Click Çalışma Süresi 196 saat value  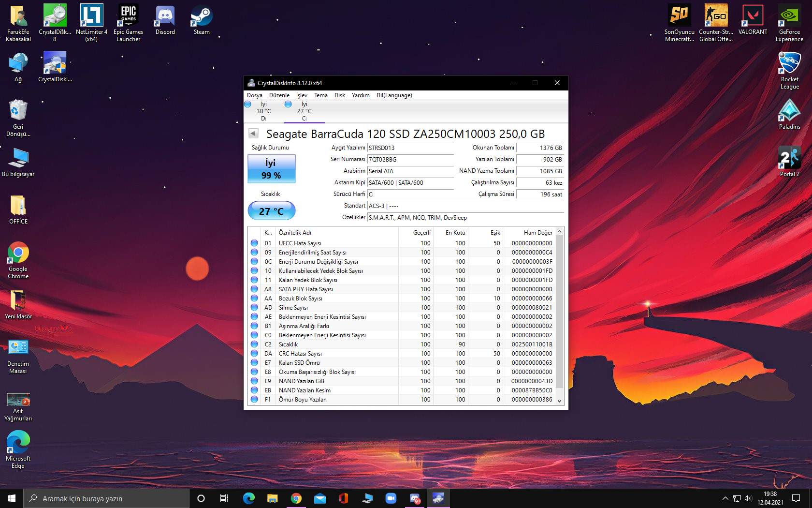540,194
